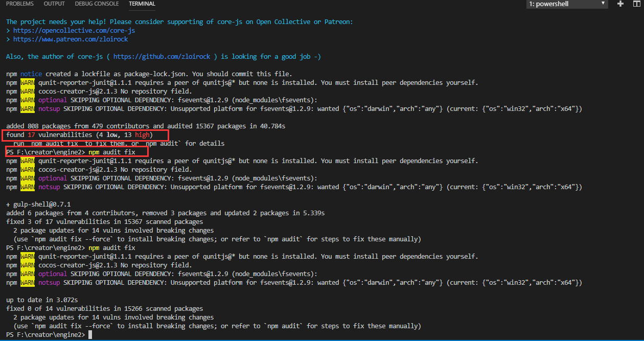Click the split terminal icon
644x341 pixels.
click(x=636, y=4)
